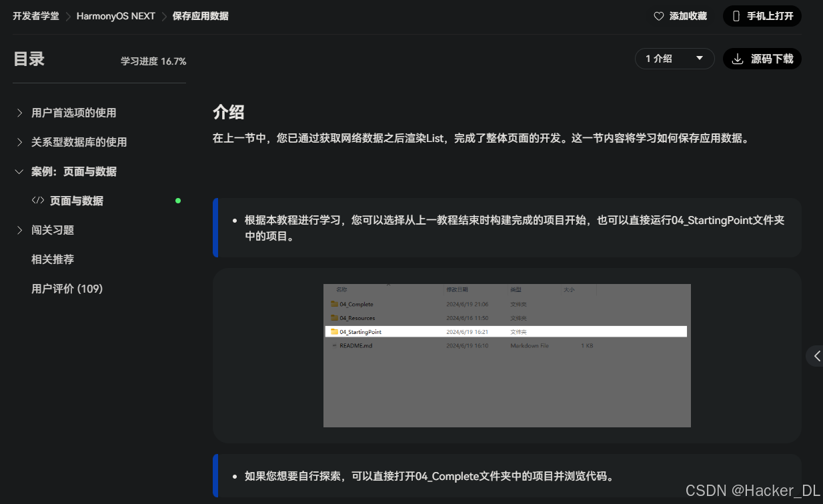Select the 关系型数据库的使用 chapter

click(x=79, y=142)
